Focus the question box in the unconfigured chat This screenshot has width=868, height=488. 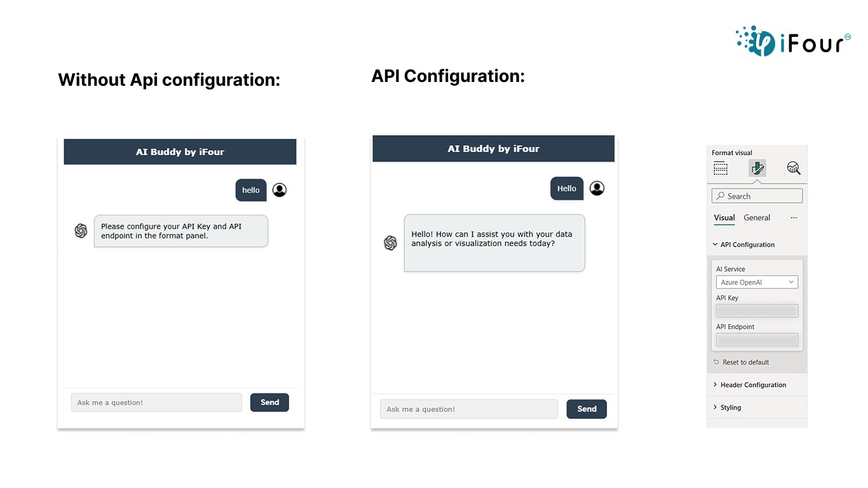click(156, 402)
